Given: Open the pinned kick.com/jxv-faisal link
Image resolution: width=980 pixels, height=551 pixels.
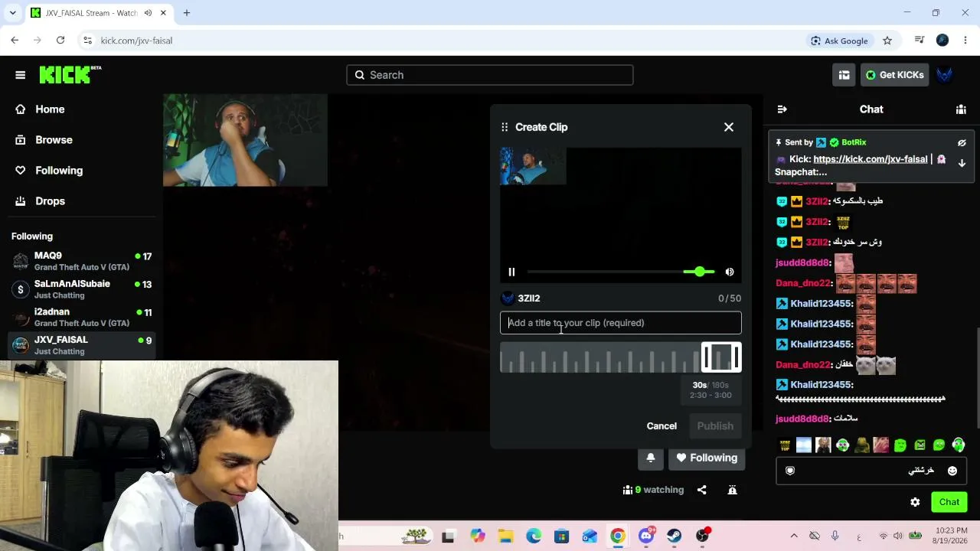Looking at the screenshot, I should [x=871, y=159].
